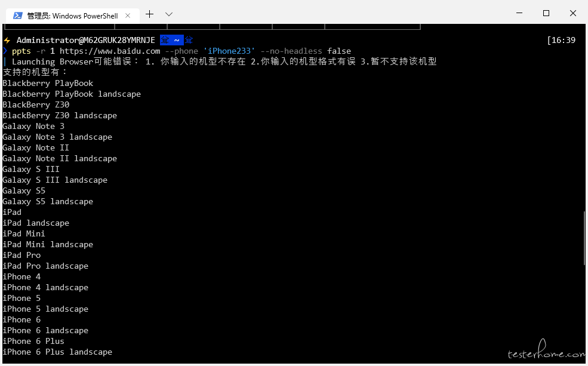Click the iPad Mini line without landscape

pyautogui.click(x=24, y=233)
